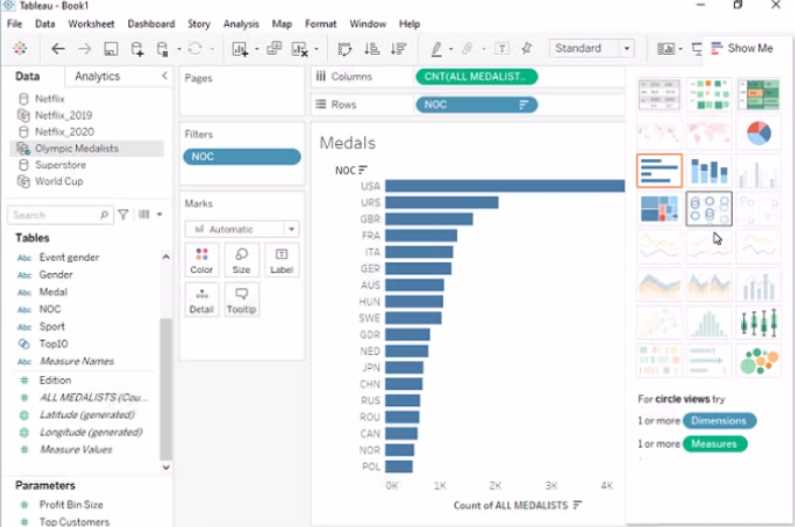
Task: Sort ascending using the toolbar icon
Action: (372, 48)
